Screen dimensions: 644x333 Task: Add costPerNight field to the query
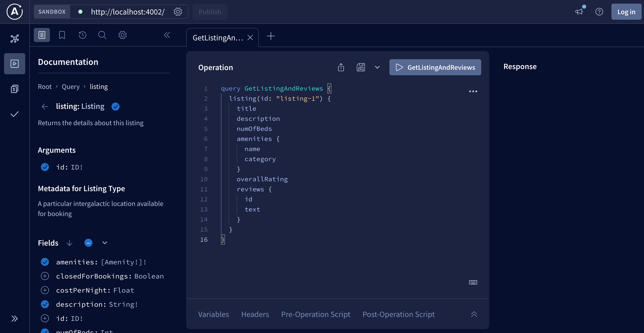point(45,290)
